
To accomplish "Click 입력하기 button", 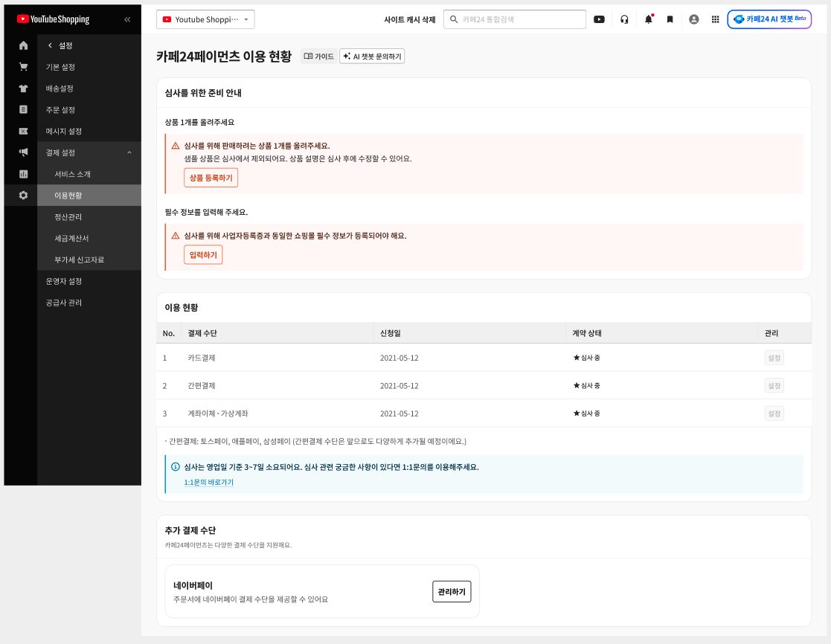I will coord(204,255).
